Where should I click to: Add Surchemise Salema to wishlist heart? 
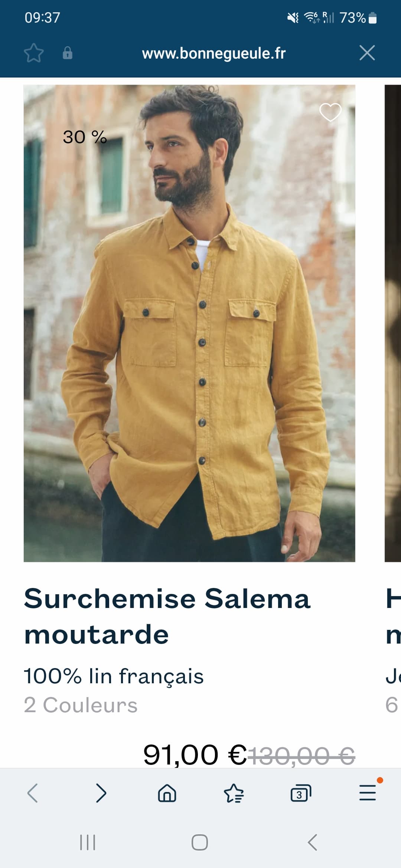[x=330, y=112]
